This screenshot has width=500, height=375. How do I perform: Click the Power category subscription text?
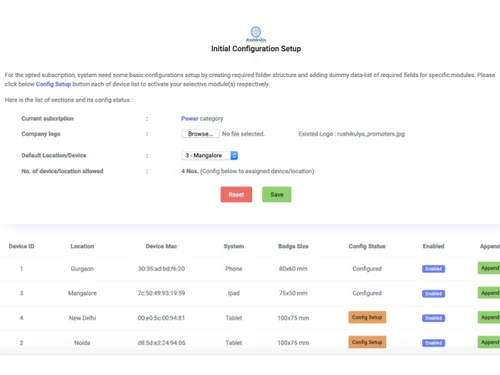tap(202, 118)
